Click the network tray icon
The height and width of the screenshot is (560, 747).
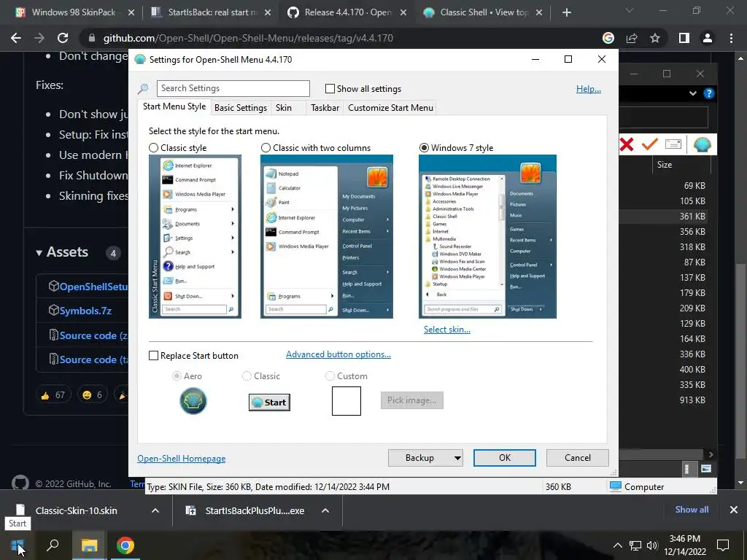pyautogui.click(x=635, y=545)
